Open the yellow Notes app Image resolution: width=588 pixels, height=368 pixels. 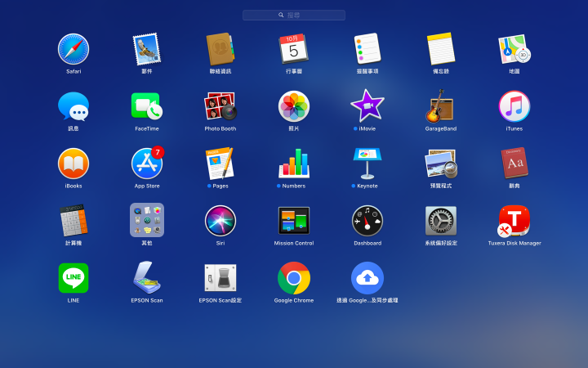[441, 49]
